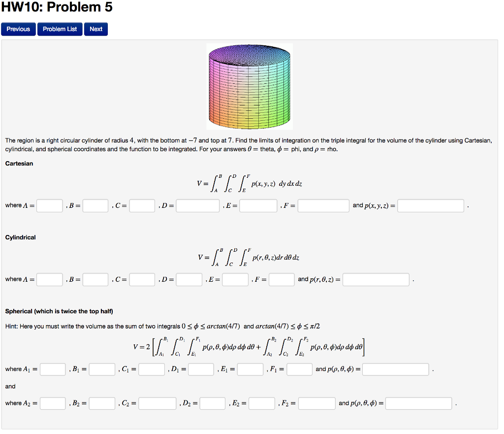Click the Cylindrical field for A
Image resolution: width=504 pixels, height=434 pixels.
tap(50, 279)
